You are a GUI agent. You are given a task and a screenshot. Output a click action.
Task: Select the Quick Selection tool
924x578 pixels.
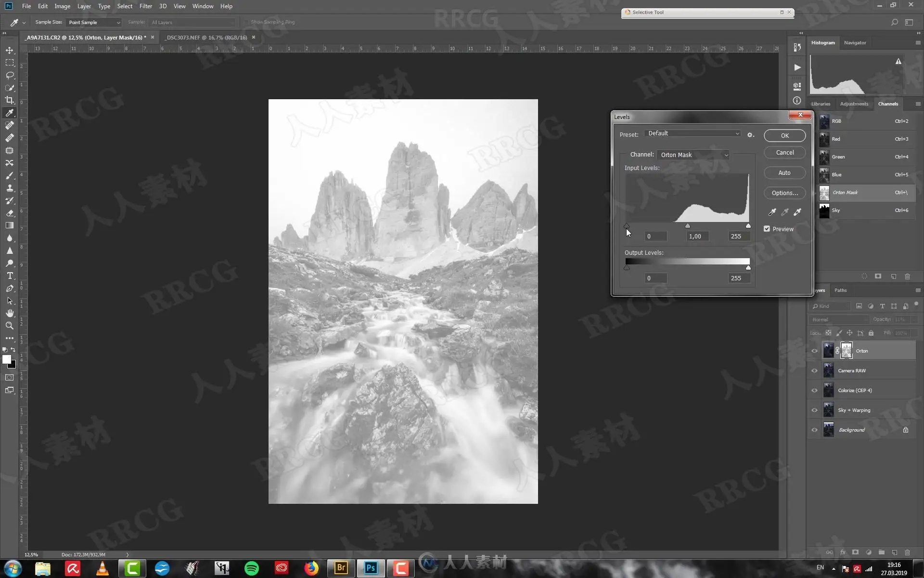click(x=10, y=88)
